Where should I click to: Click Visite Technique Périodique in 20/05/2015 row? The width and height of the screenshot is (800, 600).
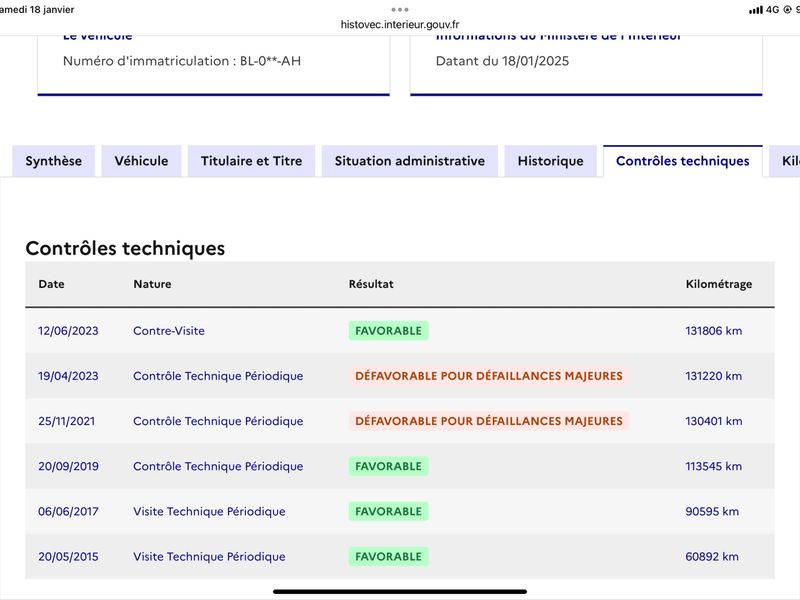(x=209, y=557)
